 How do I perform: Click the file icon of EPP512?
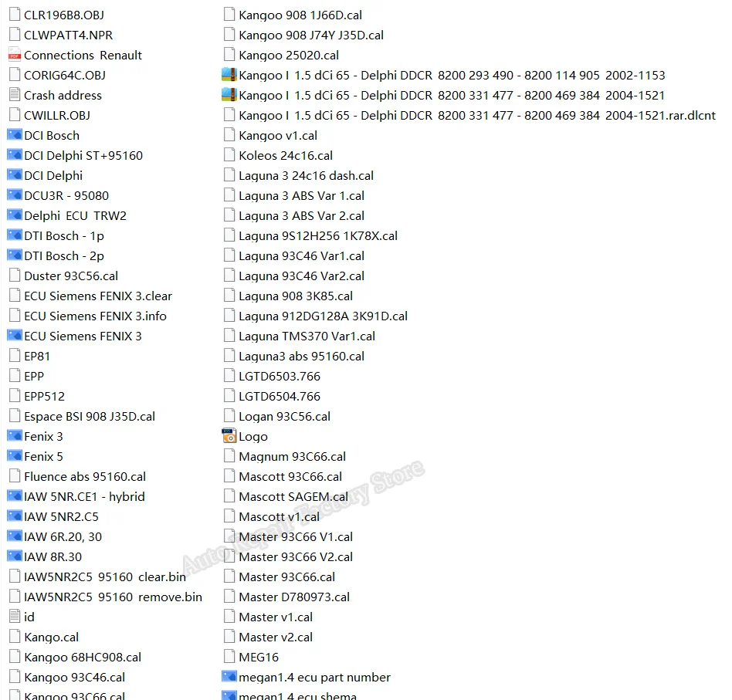click(x=15, y=396)
